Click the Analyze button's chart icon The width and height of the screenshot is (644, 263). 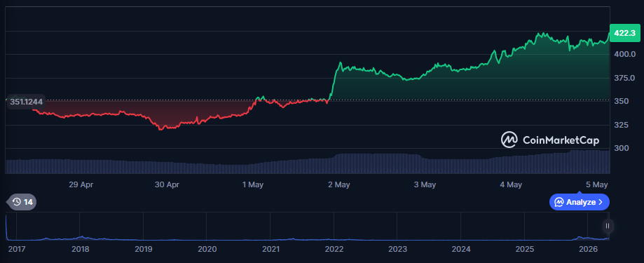tap(559, 202)
